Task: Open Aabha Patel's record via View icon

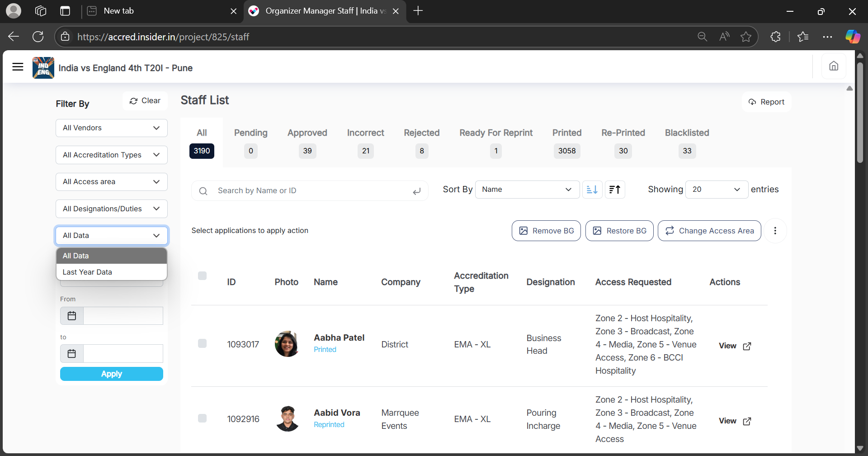Action: (746, 346)
